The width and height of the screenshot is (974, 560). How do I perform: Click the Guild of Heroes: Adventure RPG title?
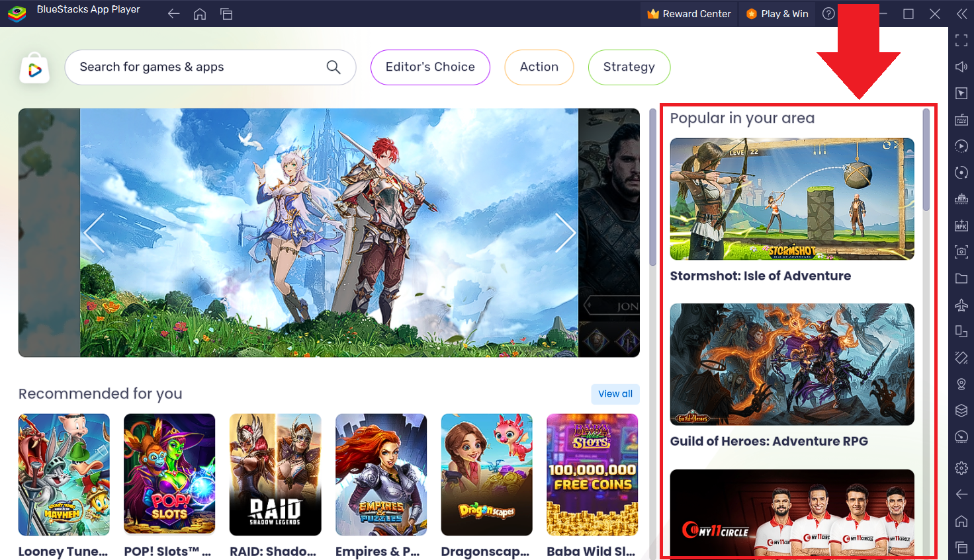[x=769, y=441]
